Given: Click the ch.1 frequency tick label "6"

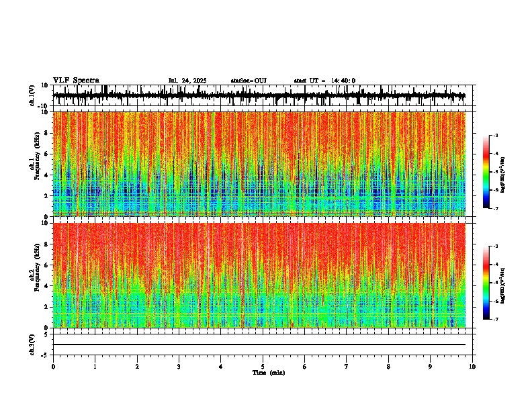Looking at the screenshot, I should tap(47, 154).
